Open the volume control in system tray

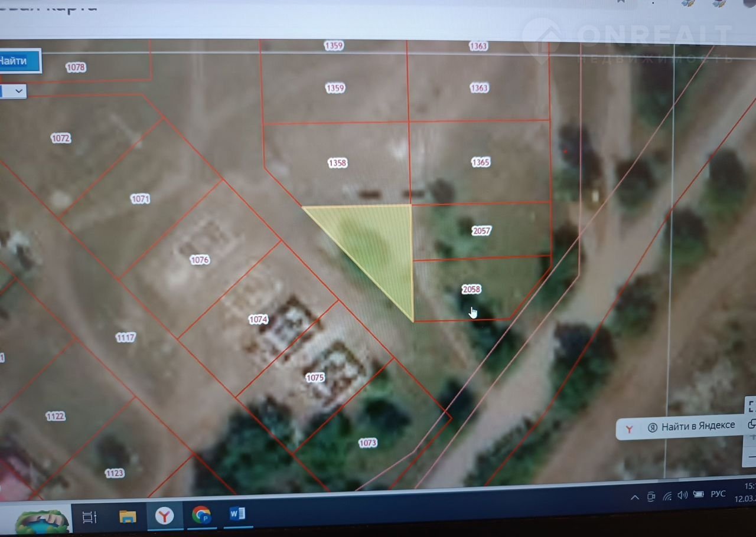(x=683, y=495)
